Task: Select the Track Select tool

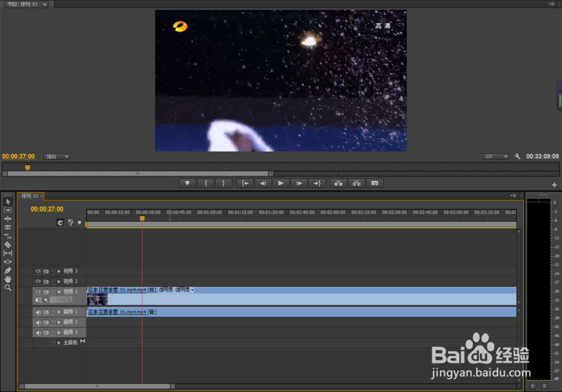Action: coord(8,210)
